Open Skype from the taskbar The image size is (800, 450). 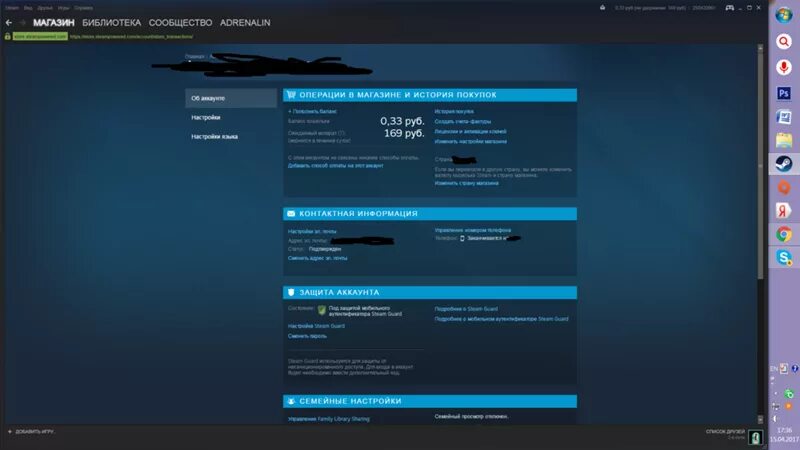[784, 257]
